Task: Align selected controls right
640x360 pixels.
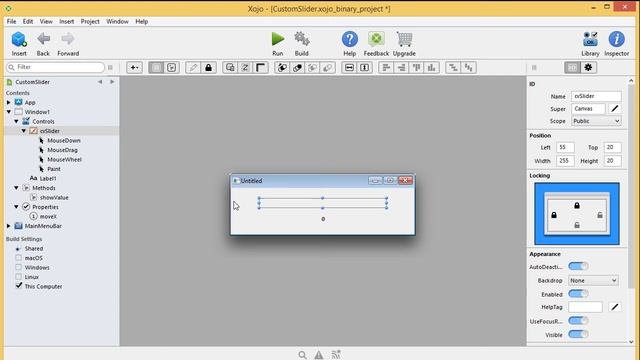Action: [401, 68]
